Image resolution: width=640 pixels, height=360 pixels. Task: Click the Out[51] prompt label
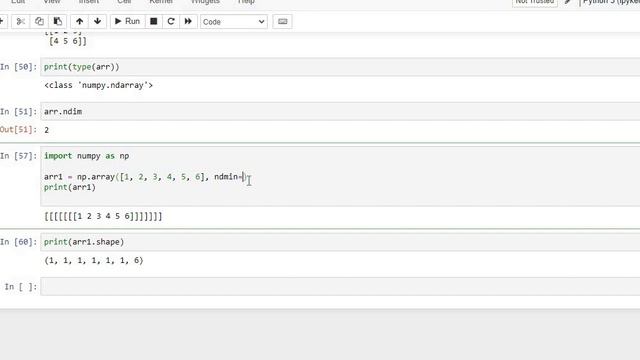pyautogui.click(x=18, y=130)
